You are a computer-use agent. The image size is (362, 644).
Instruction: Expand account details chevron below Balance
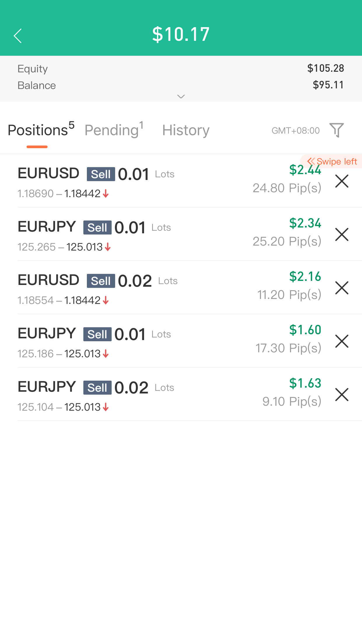point(181,97)
